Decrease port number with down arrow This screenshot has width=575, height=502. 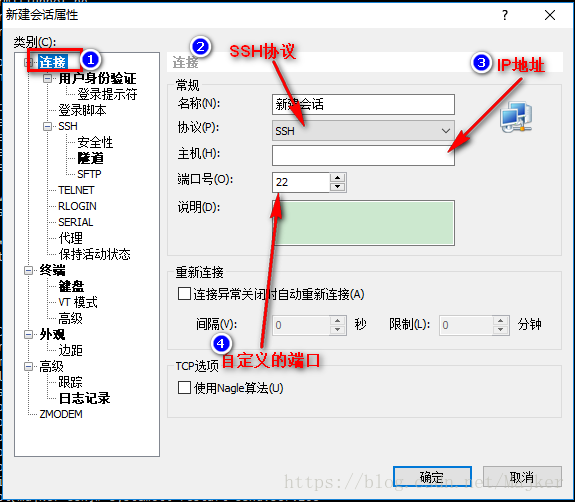pos(337,187)
